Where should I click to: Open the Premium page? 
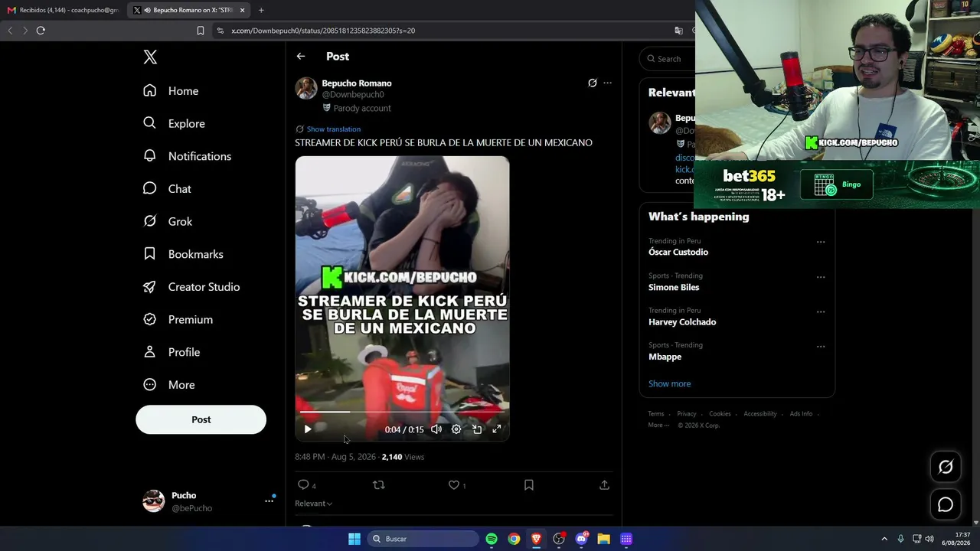178,320
